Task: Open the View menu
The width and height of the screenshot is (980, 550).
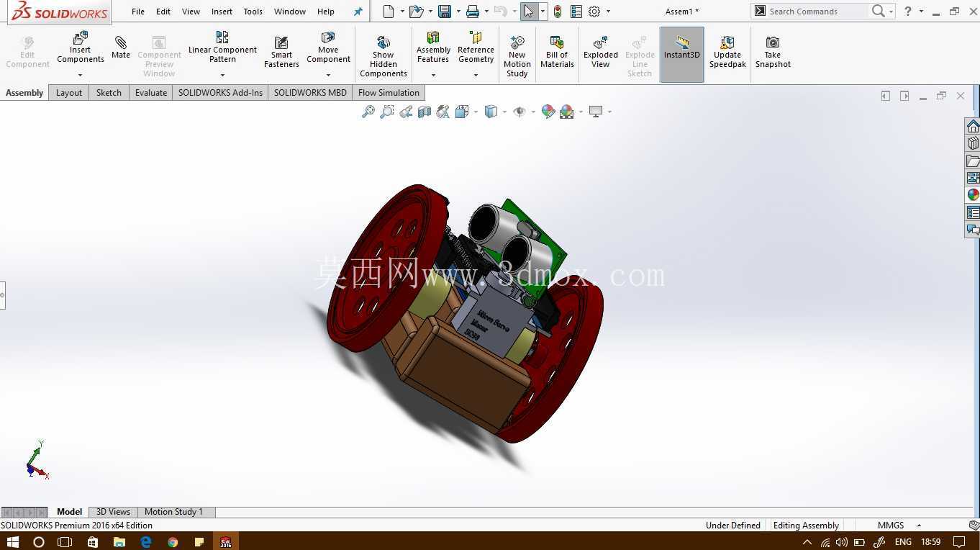Action: pos(191,12)
